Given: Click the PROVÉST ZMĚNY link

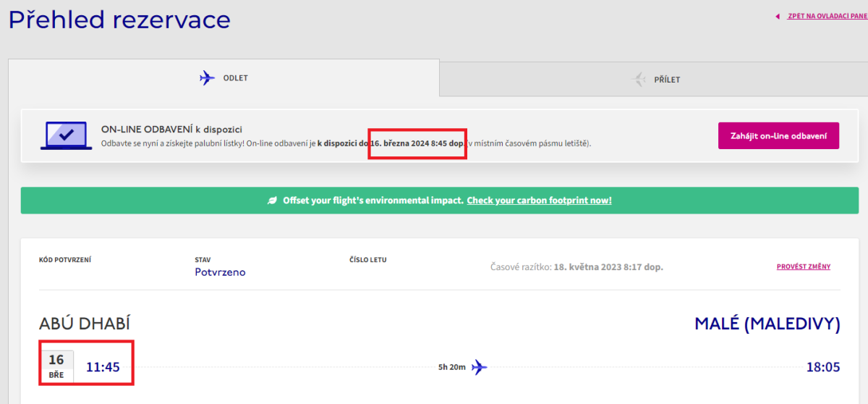Looking at the screenshot, I should (x=803, y=266).
